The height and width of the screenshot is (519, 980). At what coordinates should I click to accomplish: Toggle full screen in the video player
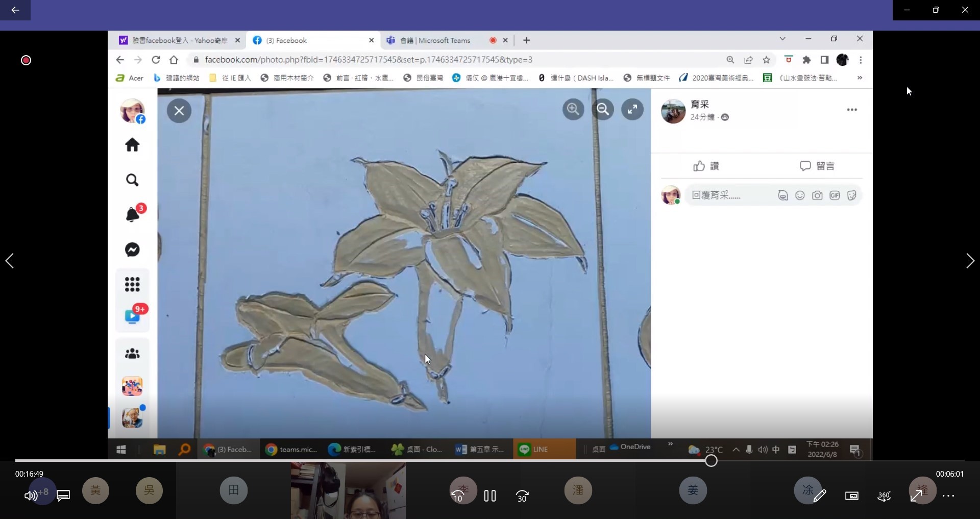tap(917, 496)
